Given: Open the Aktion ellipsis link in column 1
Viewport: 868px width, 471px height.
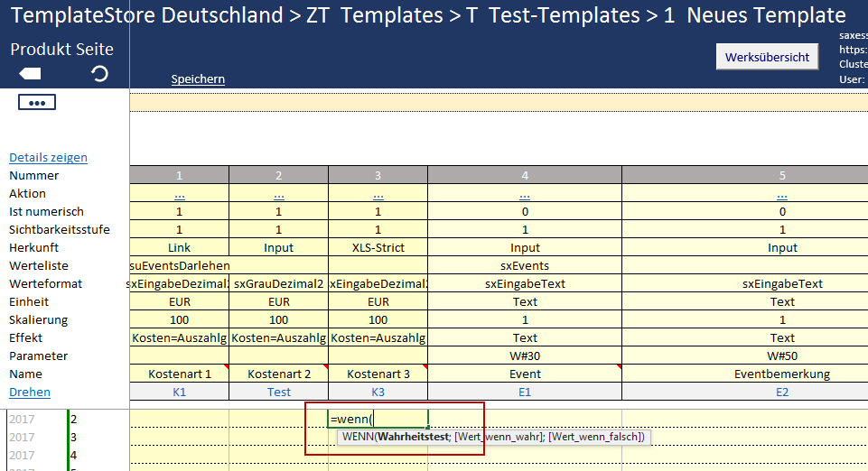Looking at the screenshot, I should pos(179,193).
